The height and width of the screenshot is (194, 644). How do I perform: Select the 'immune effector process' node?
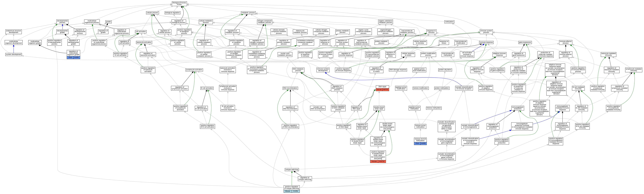click(x=566, y=42)
